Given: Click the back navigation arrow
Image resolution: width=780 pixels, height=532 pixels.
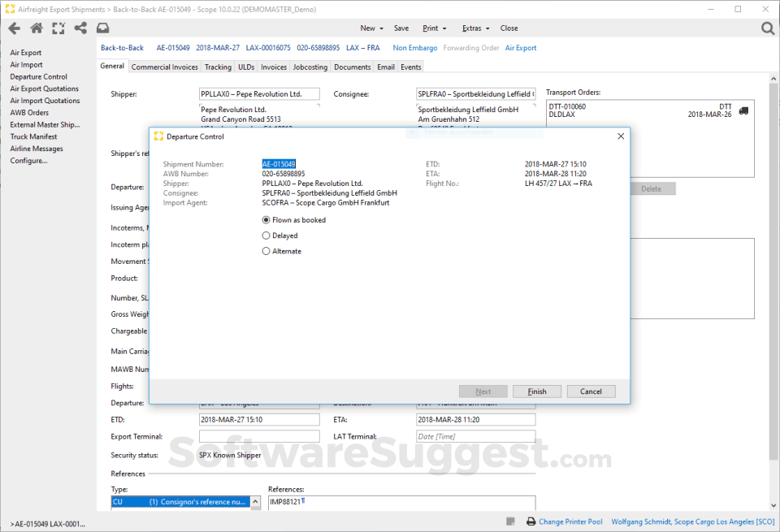Looking at the screenshot, I should pyautogui.click(x=14, y=27).
